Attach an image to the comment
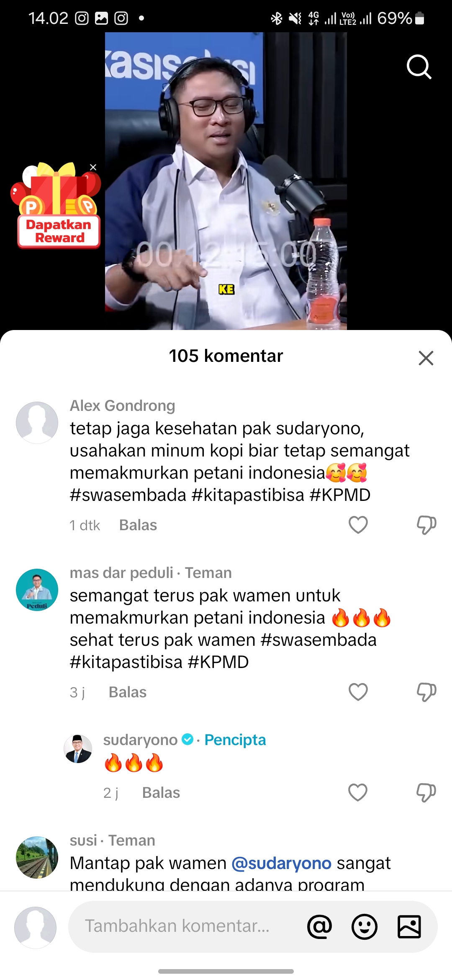This screenshot has width=452, height=980. click(x=409, y=926)
